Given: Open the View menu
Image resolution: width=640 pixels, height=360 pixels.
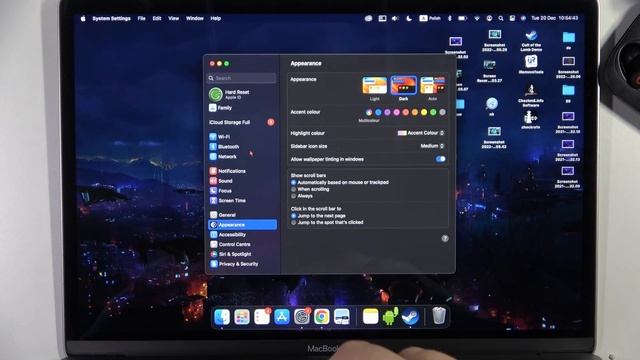Looking at the screenshot, I should (x=173, y=18).
